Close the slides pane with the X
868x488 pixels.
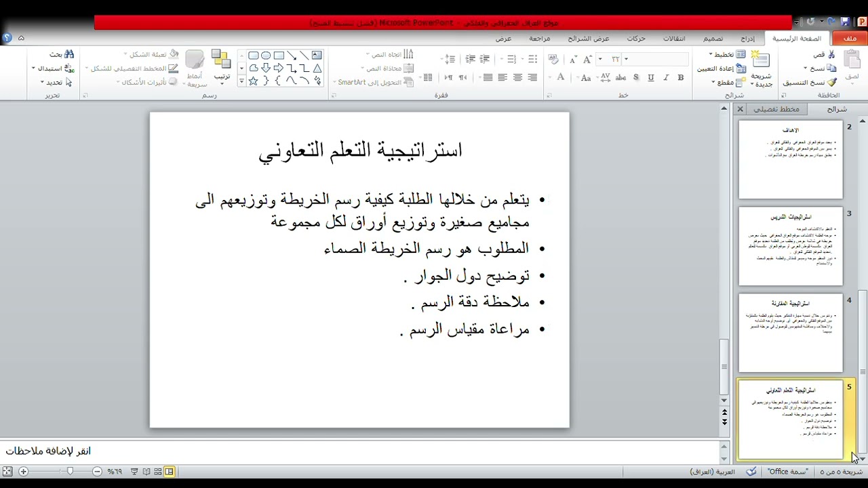point(740,109)
